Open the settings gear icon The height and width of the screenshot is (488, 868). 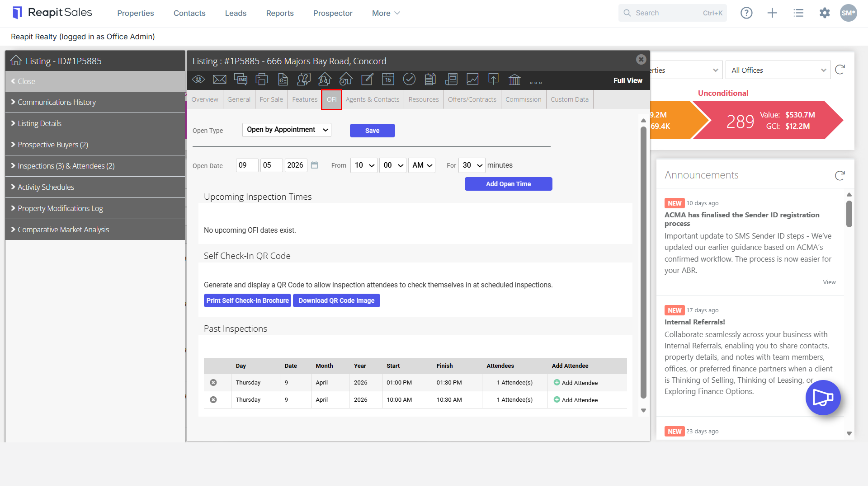[825, 13]
